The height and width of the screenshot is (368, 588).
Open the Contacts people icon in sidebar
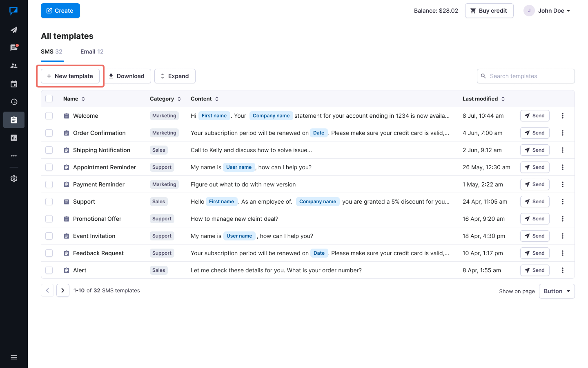[14, 66]
